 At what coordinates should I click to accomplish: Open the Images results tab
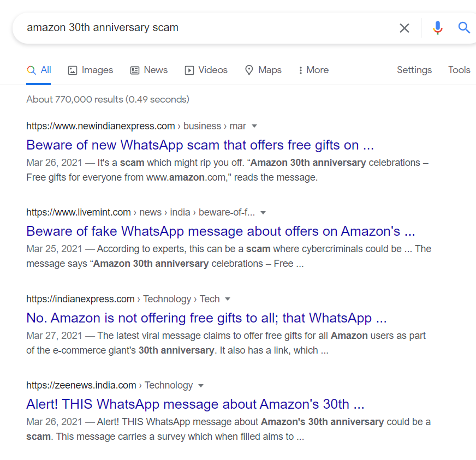coord(91,70)
